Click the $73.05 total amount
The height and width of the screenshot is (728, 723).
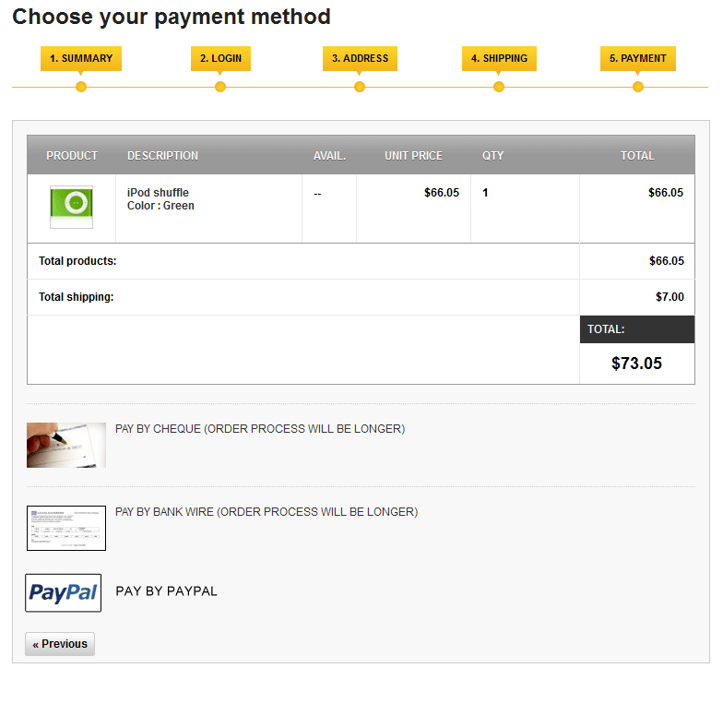click(636, 364)
